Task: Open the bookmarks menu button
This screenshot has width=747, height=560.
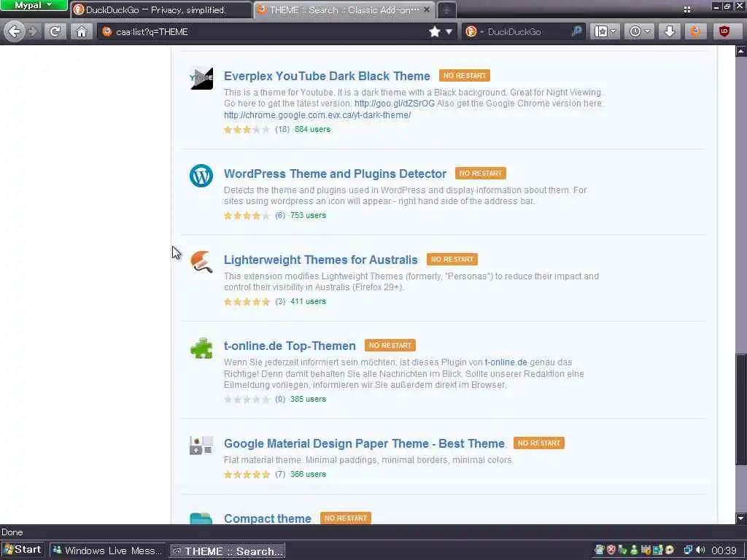Action: coord(605,32)
